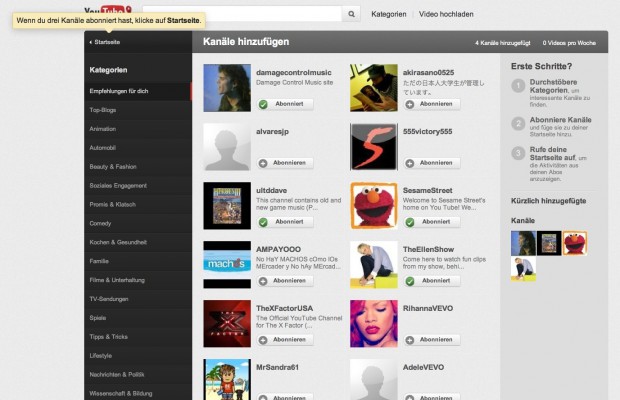Open AdeleVEVO default avatar thumbnail

tap(374, 379)
